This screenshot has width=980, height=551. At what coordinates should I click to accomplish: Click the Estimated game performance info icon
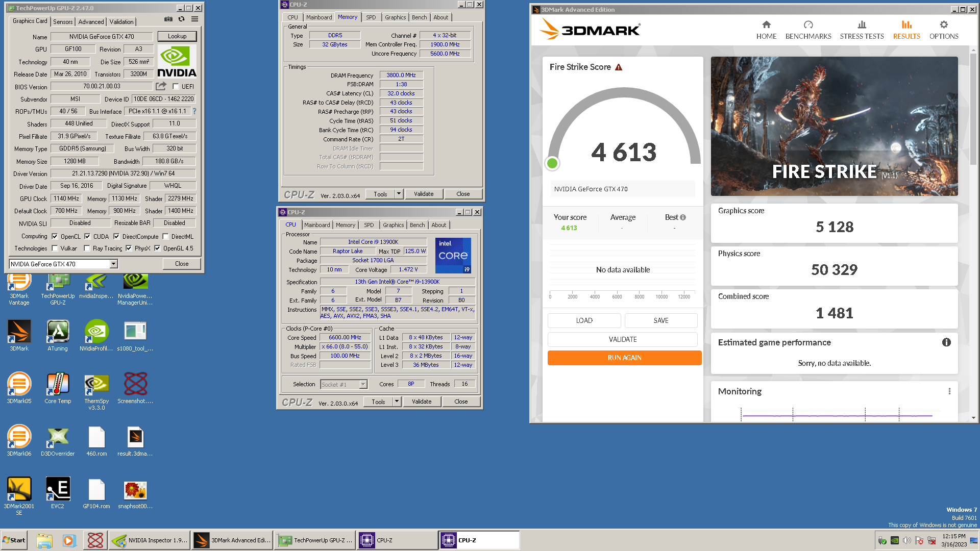pyautogui.click(x=946, y=342)
